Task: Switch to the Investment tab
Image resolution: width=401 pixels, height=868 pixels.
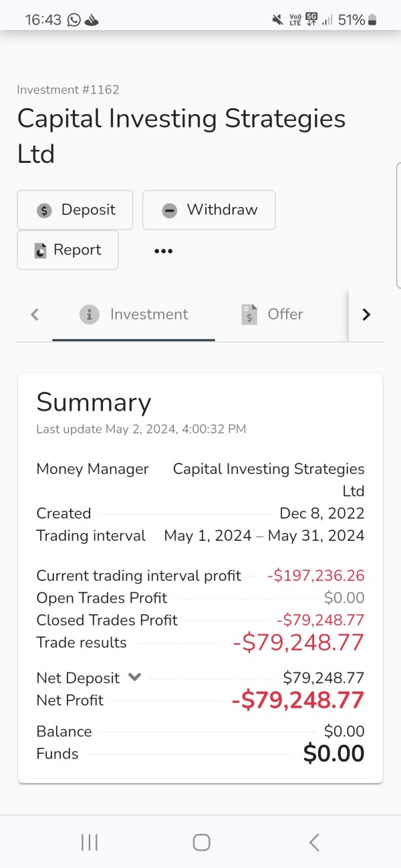Action: (x=134, y=314)
